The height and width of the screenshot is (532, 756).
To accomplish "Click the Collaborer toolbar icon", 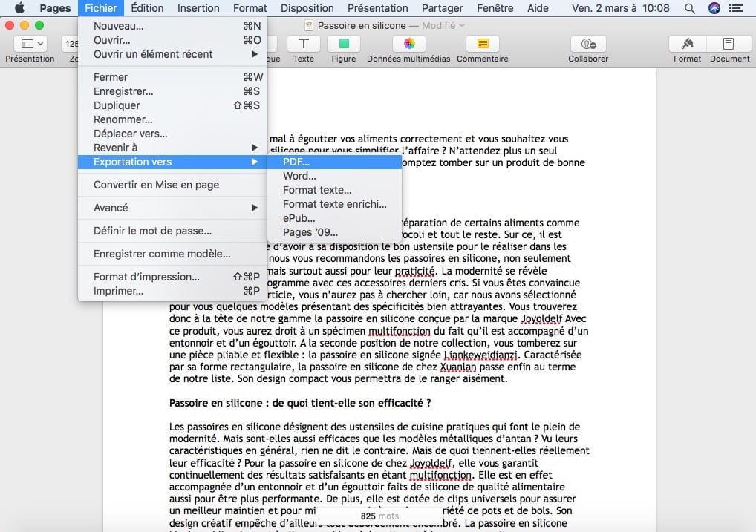I will (588, 44).
